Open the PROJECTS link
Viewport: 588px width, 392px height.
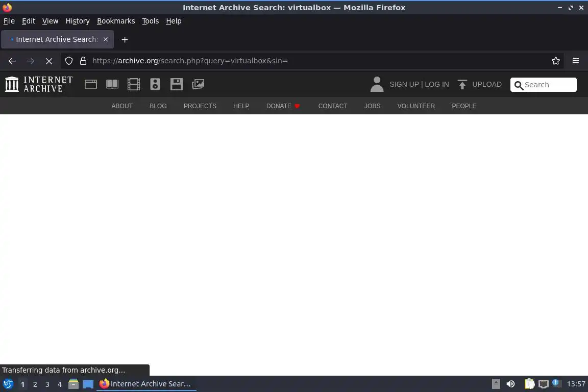tap(200, 106)
